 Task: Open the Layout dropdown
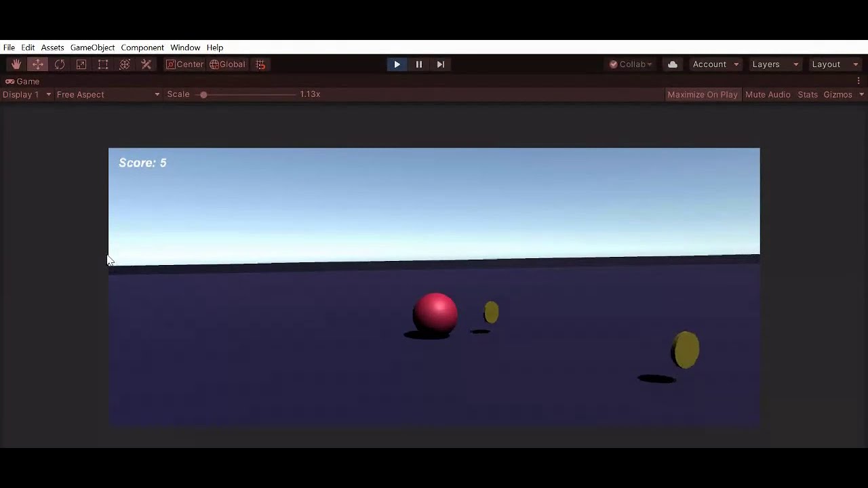[835, 64]
